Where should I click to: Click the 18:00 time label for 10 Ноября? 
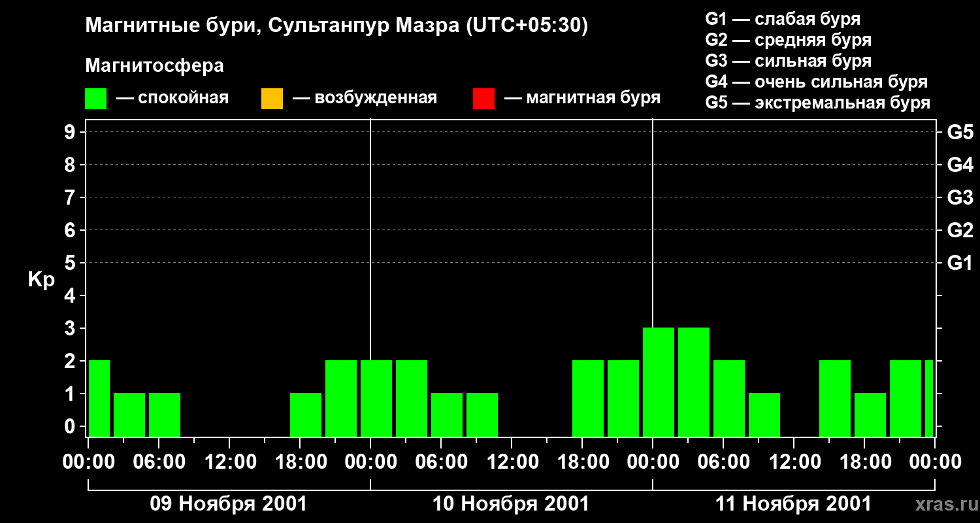582,462
